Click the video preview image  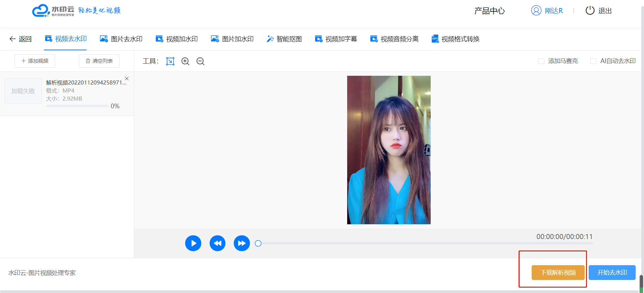point(389,150)
